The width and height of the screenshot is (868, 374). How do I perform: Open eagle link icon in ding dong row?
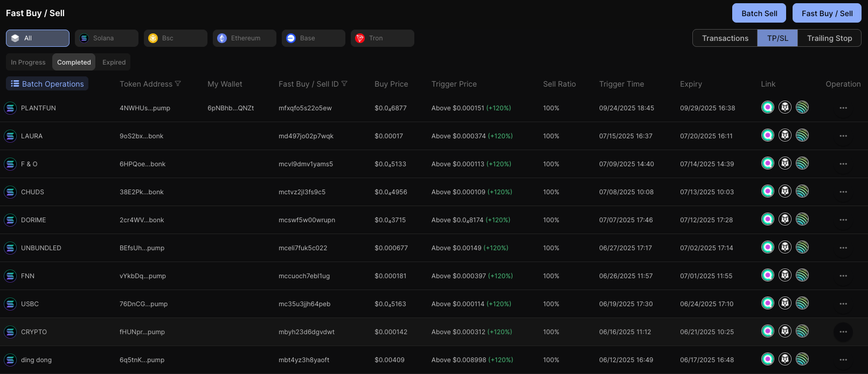coord(785,359)
